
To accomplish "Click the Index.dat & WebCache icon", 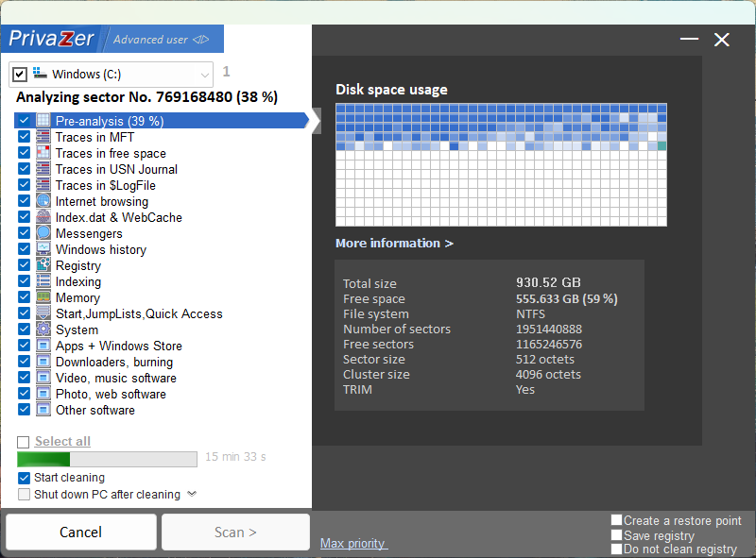I will tap(43, 217).
